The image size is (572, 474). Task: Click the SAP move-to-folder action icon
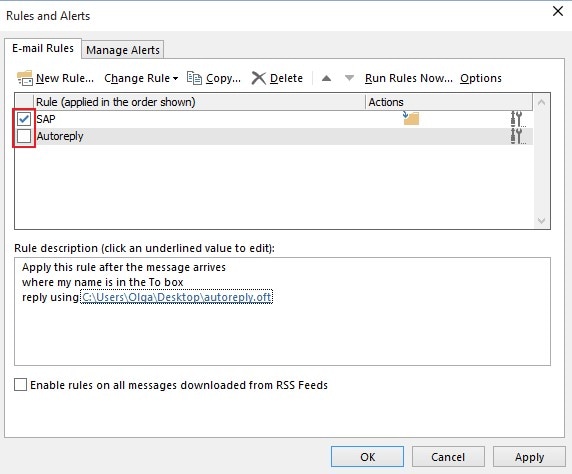coord(411,118)
